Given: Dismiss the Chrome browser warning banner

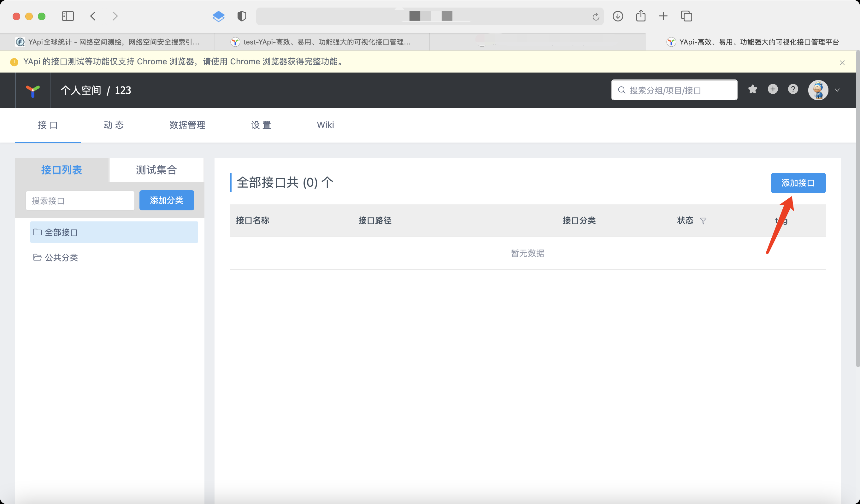Looking at the screenshot, I should coord(842,62).
